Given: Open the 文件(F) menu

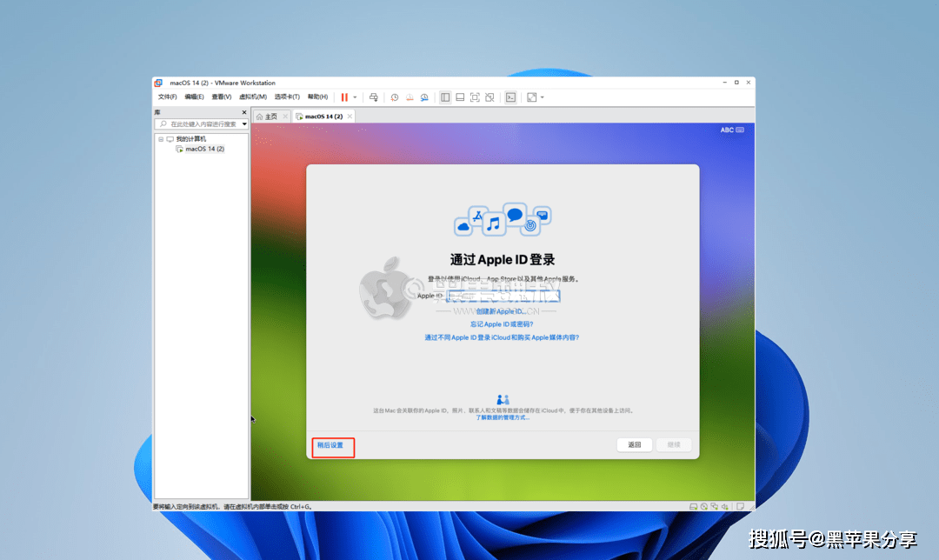Looking at the screenshot, I should click(x=167, y=97).
